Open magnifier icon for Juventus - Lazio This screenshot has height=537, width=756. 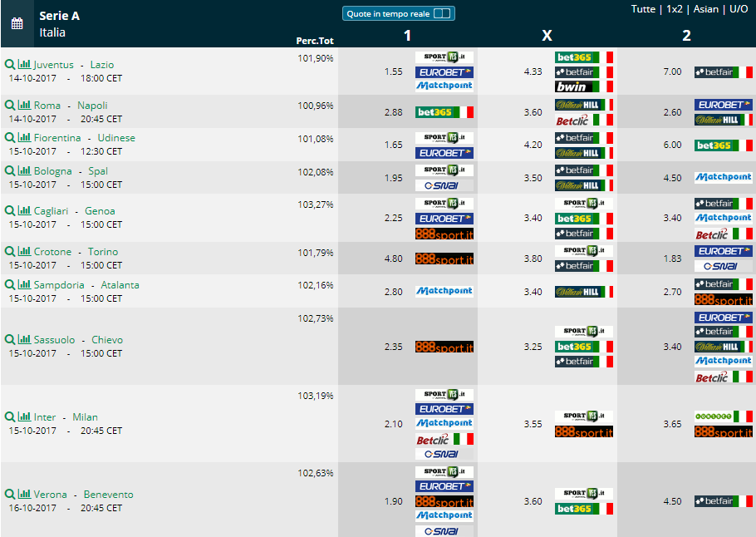(x=10, y=64)
